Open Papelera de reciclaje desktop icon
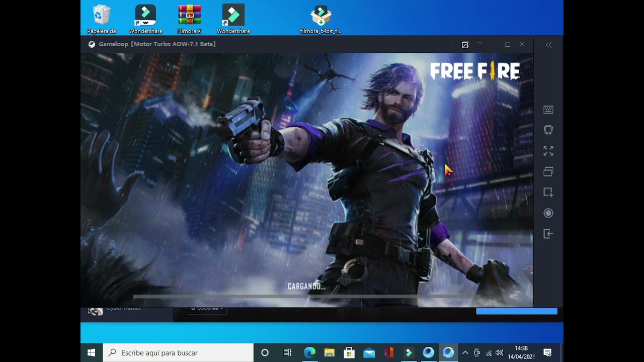Screen dimensions: 644x362 pyautogui.click(x=102, y=20)
